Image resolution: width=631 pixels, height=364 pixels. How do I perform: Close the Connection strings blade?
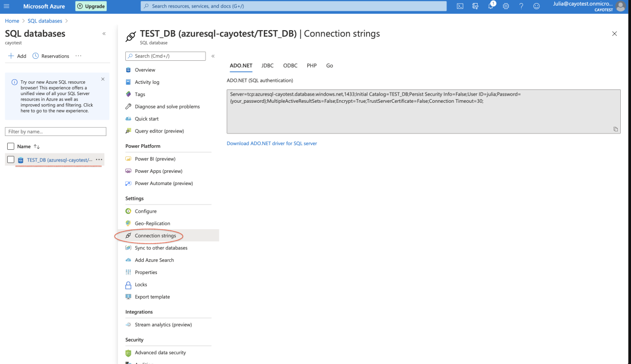coord(615,34)
